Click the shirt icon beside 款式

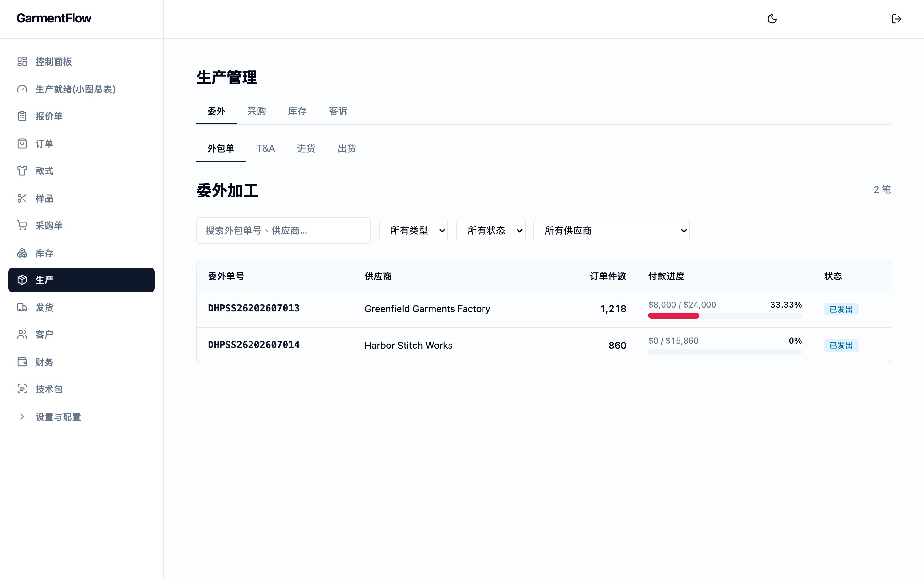[x=22, y=171]
